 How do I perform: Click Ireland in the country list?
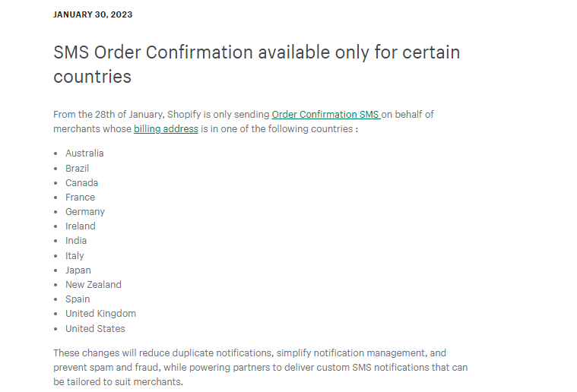pos(80,226)
